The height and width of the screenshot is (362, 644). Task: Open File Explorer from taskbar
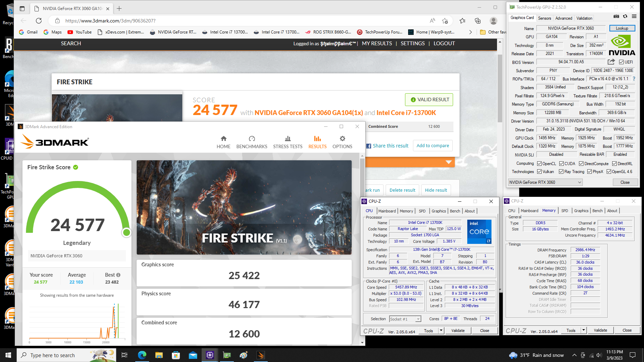[159, 355]
